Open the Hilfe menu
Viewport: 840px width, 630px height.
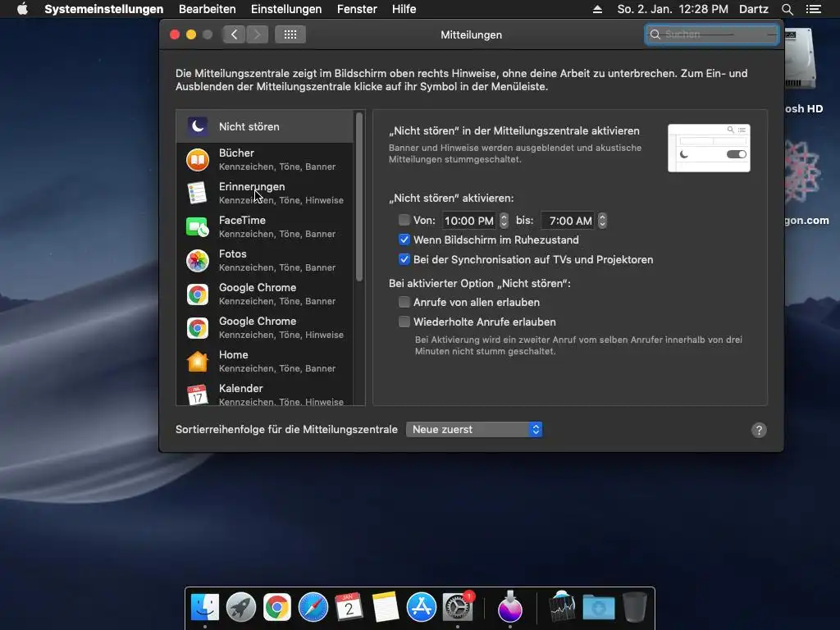tap(404, 9)
